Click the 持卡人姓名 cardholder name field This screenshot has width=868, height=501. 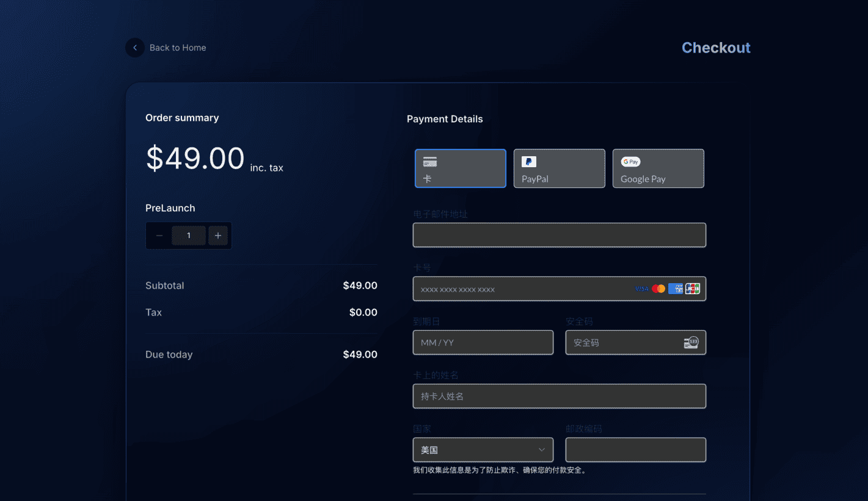tap(559, 396)
